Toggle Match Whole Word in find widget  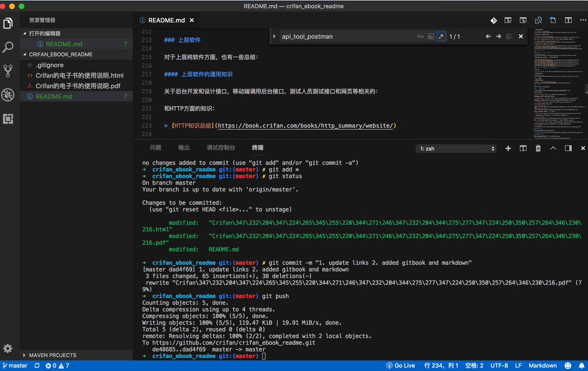[x=431, y=36]
